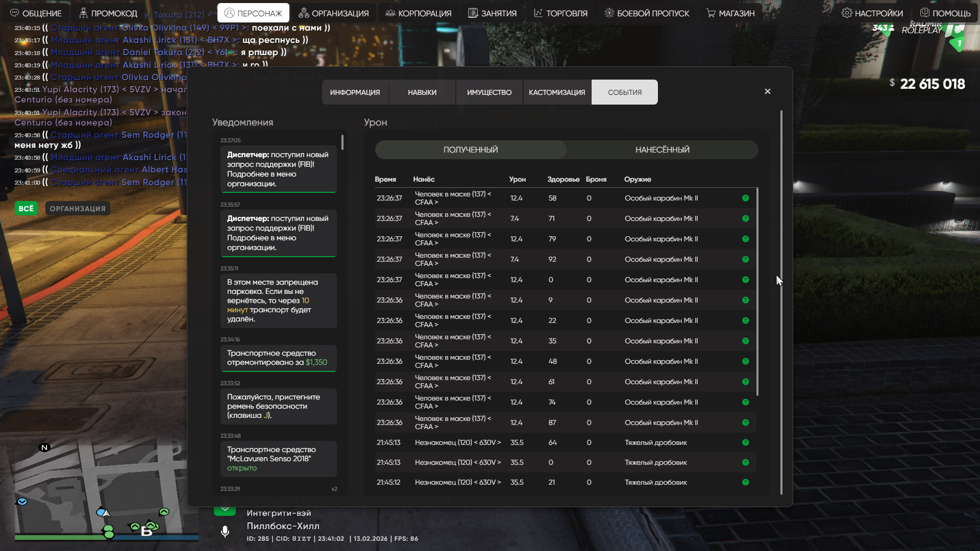Open the Магазин cart menu
This screenshot has height=551, width=980.
pyautogui.click(x=730, y=13)
